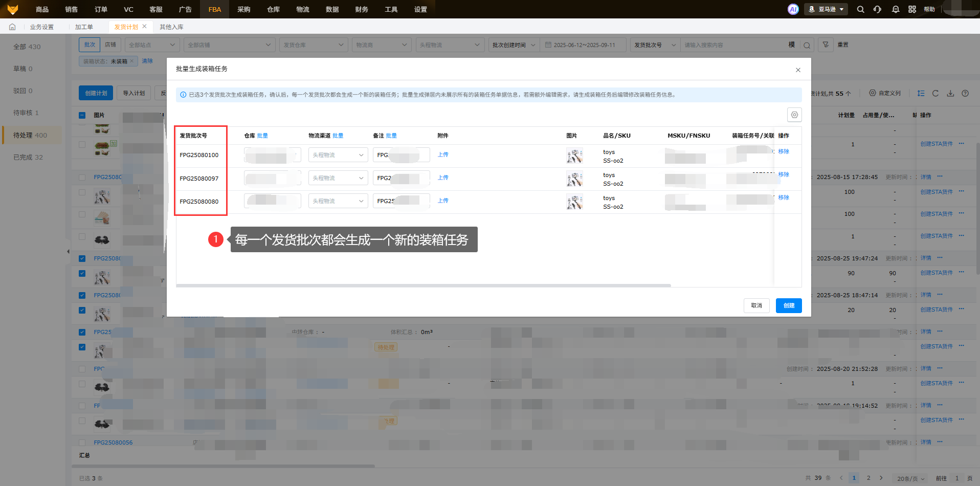Image resolution: width=980 pixels, height=486 pixels.
Task: Open the apps grid icon
Action: (x=912, y=9)
